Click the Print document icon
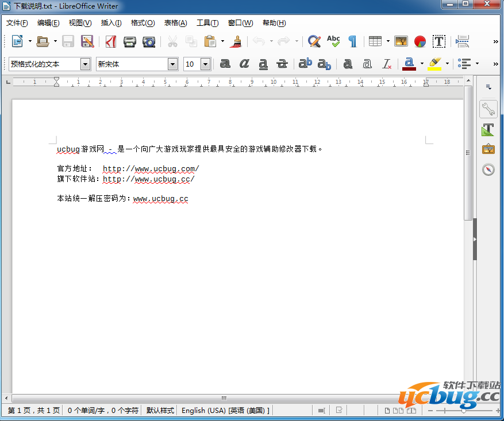 [x=130, y=41]
